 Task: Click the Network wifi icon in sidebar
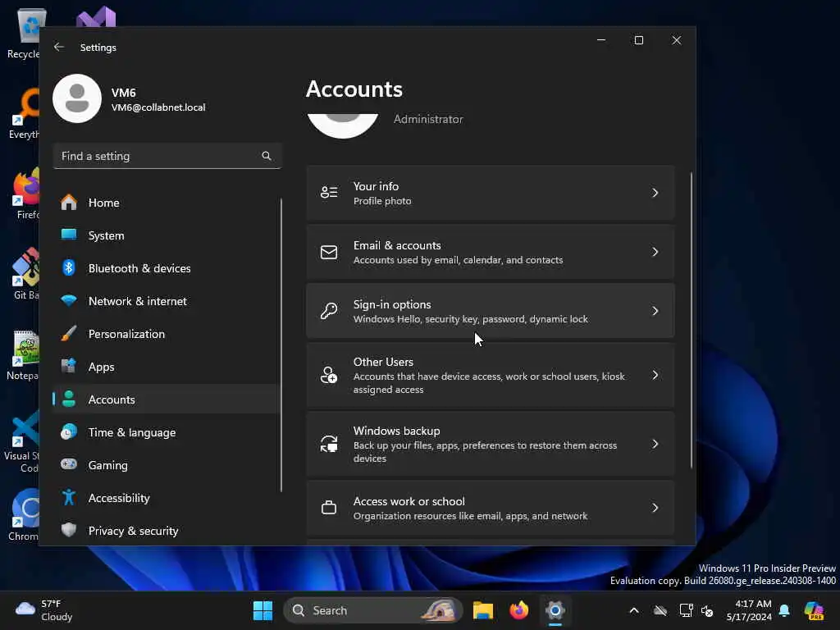pos(69,301)
